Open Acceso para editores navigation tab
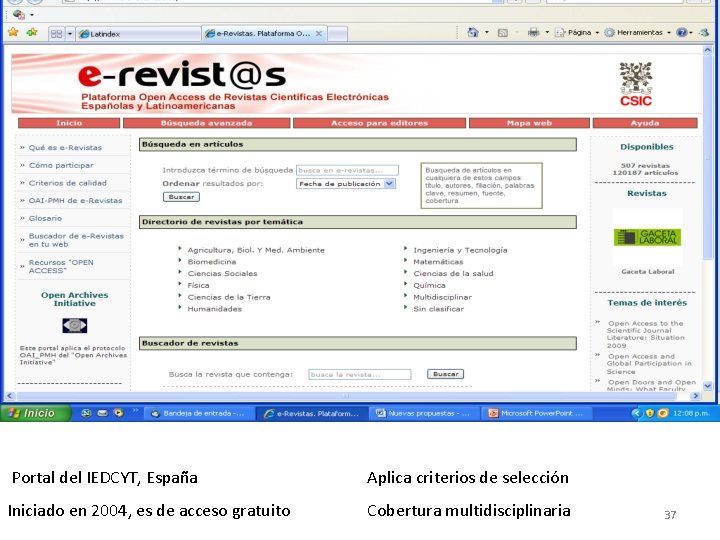The height and width of the screenshot is (540, 720). pos(379,123)
